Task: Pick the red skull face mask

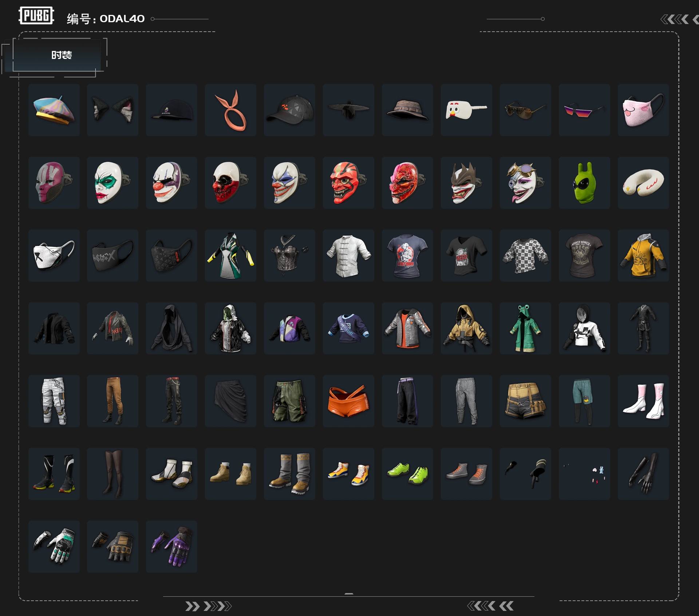Action: 230,183
